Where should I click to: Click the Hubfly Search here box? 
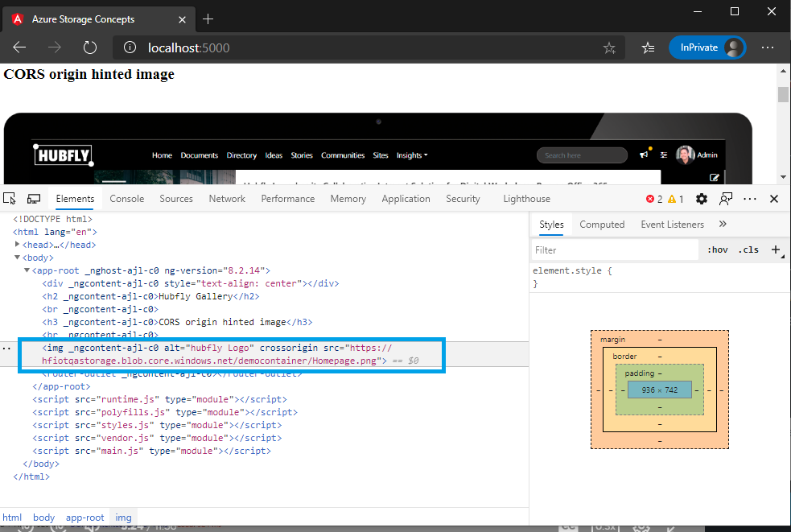[x=582, y=155]
